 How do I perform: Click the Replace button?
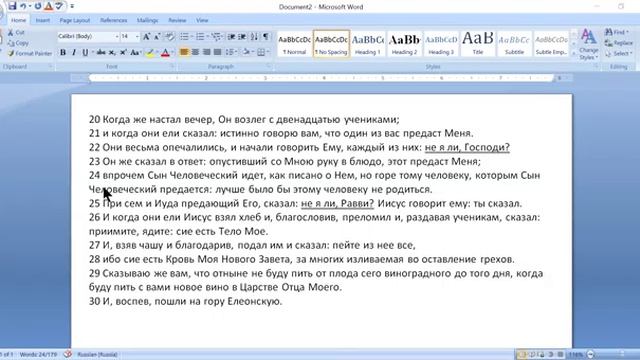[619, 43]
